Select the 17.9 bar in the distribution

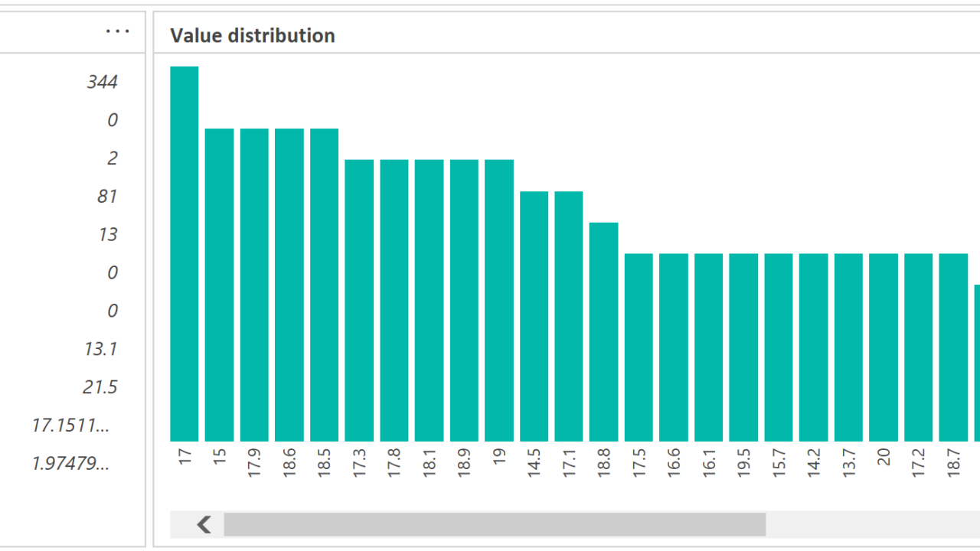254,285
